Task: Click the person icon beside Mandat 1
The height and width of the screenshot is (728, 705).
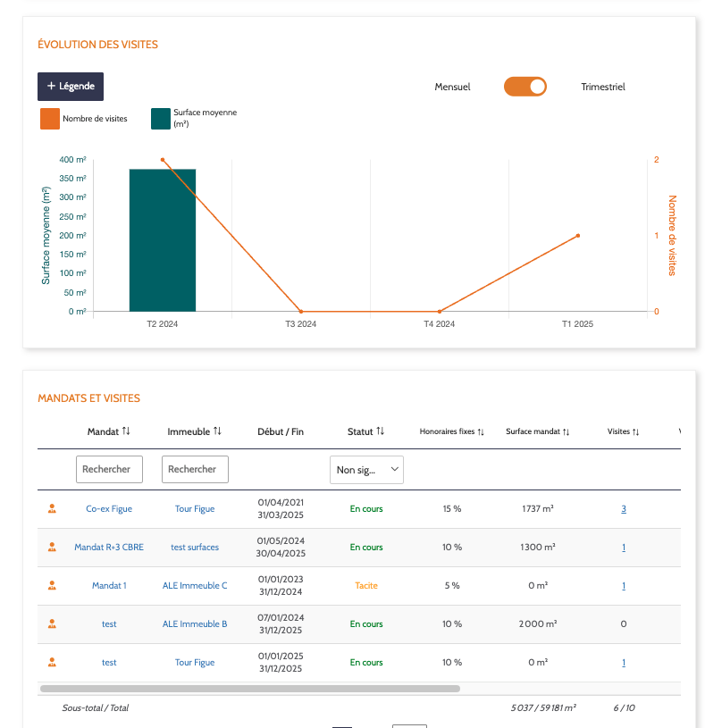Action: point(52,585)
